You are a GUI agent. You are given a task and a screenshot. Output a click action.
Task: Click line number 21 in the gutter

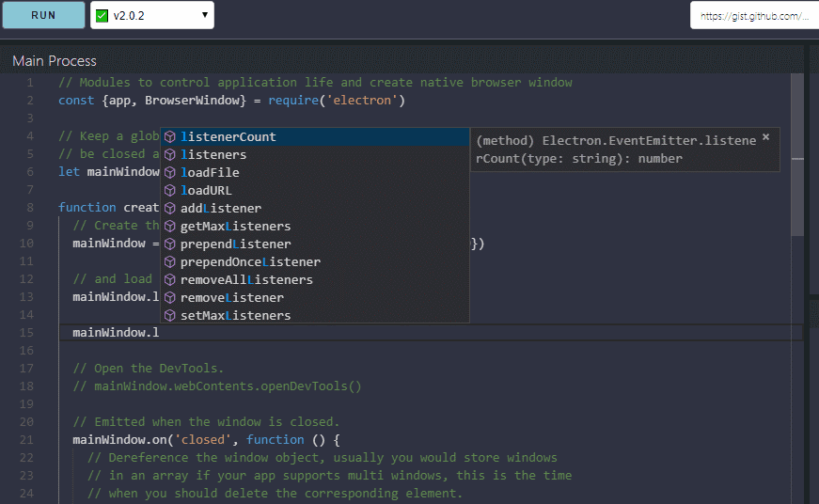click(x=27, y=440)
